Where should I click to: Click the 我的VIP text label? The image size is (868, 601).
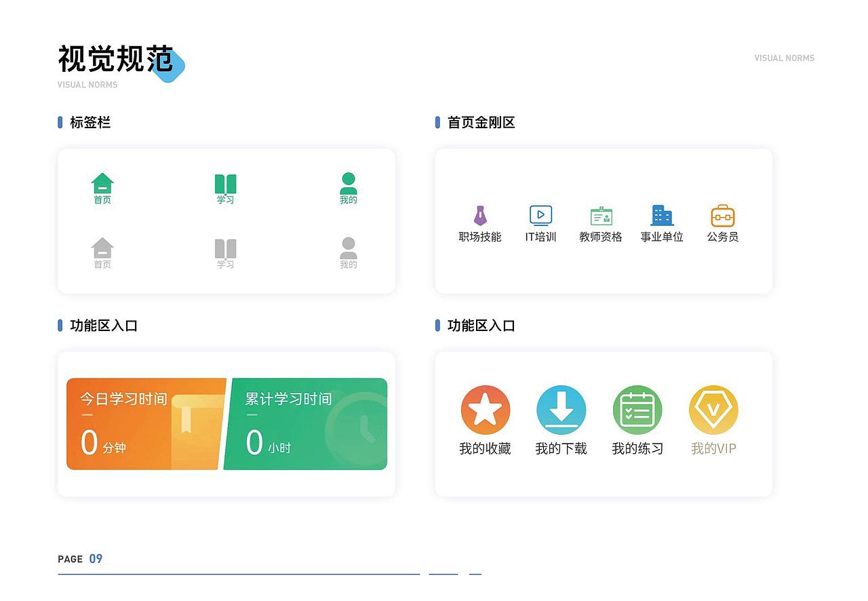pos(713,448)
